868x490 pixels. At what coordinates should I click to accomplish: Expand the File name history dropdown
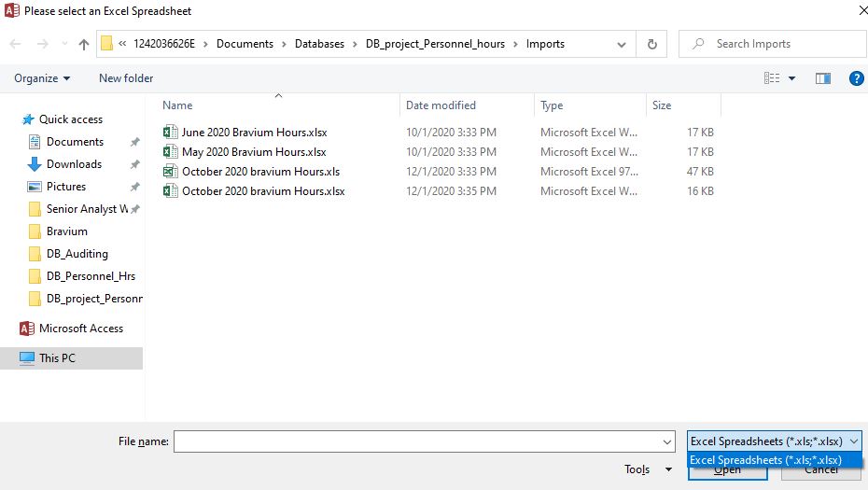tap(667, 441)
